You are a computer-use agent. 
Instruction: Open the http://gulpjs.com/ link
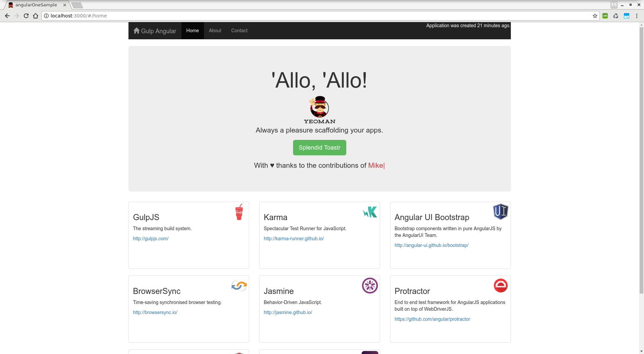(x=151, y=239)
